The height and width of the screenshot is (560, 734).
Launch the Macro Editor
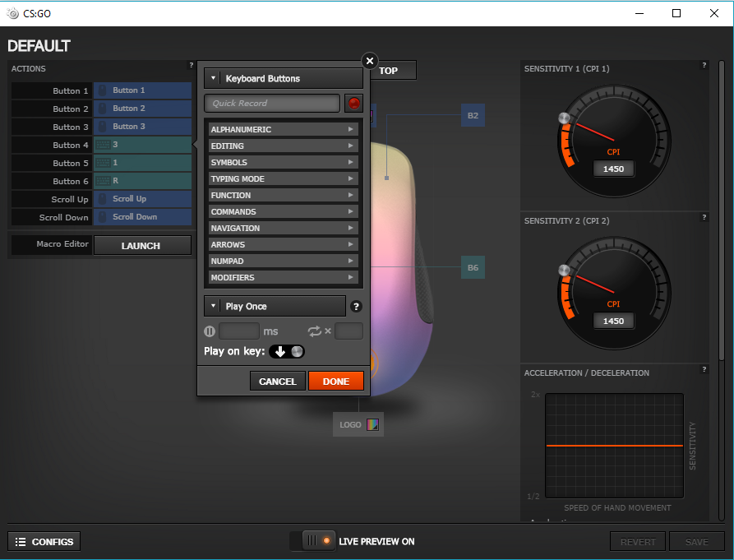coord(141,245)
